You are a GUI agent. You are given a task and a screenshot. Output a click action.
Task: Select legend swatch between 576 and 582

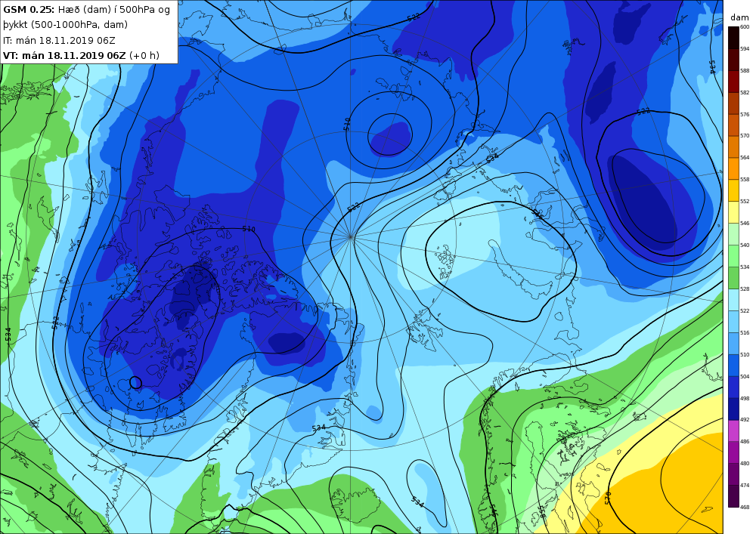point(733,103)
